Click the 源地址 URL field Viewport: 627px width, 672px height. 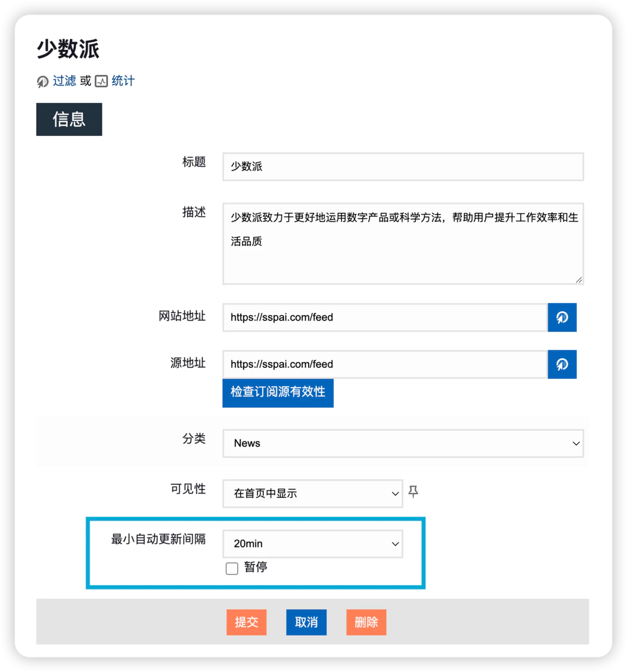[385, 364]
